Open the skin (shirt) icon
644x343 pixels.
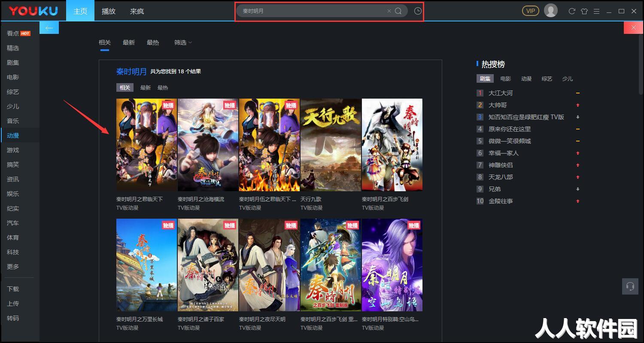(584, 11)
